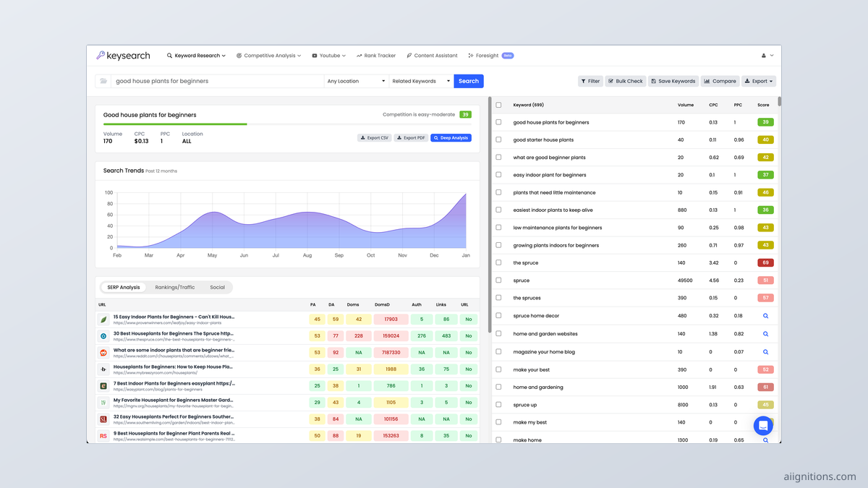Open '7 Best Indoor Plants for Beginners' result
The height and width of the screenshot is (488, 868).
pos(174,383)
